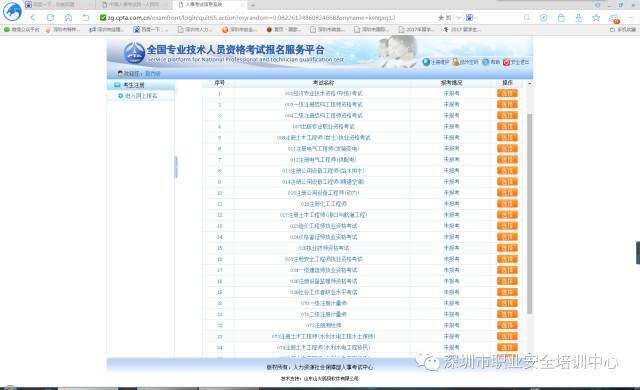Go back using the browser back arrow
Image resolution: width=640 pixels, height=390 pixels.
pyautogui.click(x=33, y=18)
